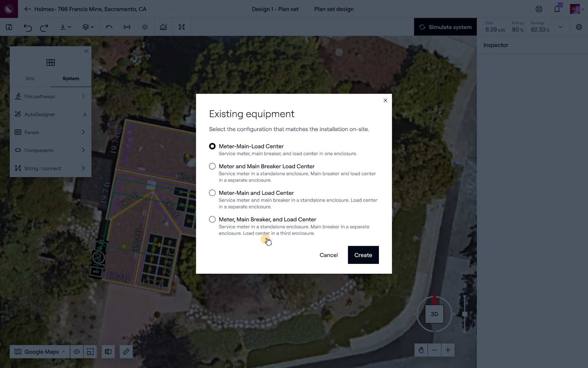This screenshot has width=588, height=368.
Task: Undo the last action
Action: pyautogui.click(x=28, y=27)
